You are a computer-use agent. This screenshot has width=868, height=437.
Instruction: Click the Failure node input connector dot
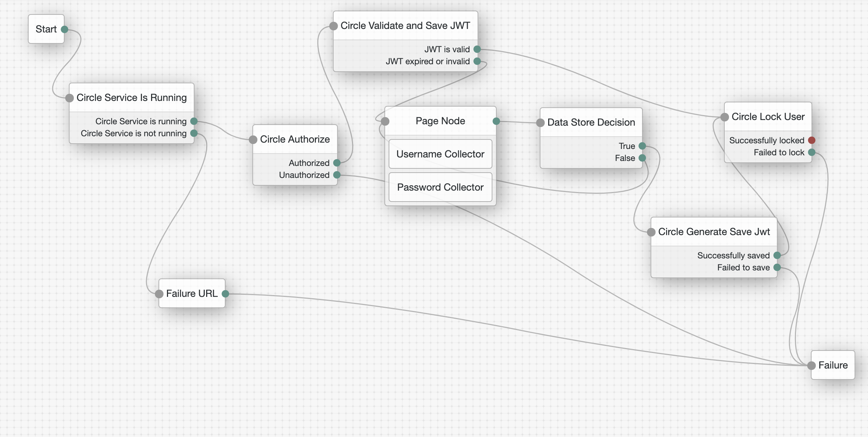click(x=812, y=365)
